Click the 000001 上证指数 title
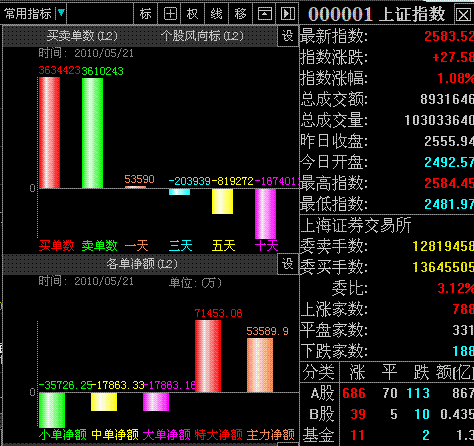Screen dimensions: 474x446 coord(377,14)
